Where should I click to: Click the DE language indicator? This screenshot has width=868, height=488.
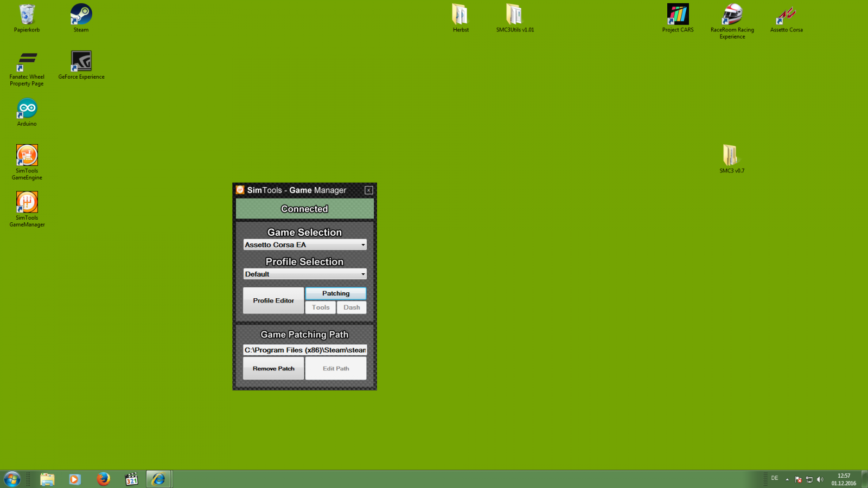click(x=775, y=478)
